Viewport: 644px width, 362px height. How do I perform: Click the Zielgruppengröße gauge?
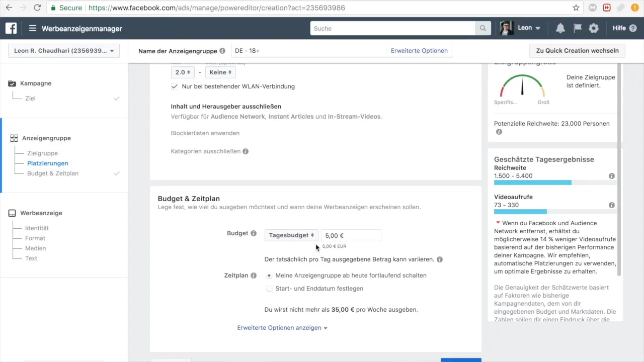[x=522, y=85]
